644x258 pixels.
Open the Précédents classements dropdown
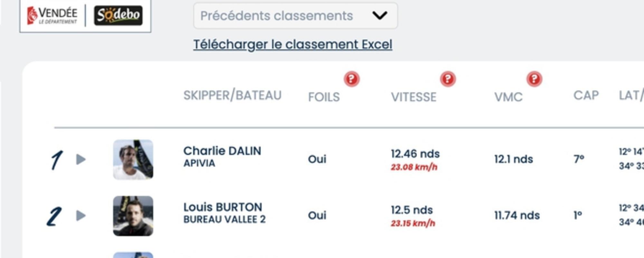coord(295,15)
